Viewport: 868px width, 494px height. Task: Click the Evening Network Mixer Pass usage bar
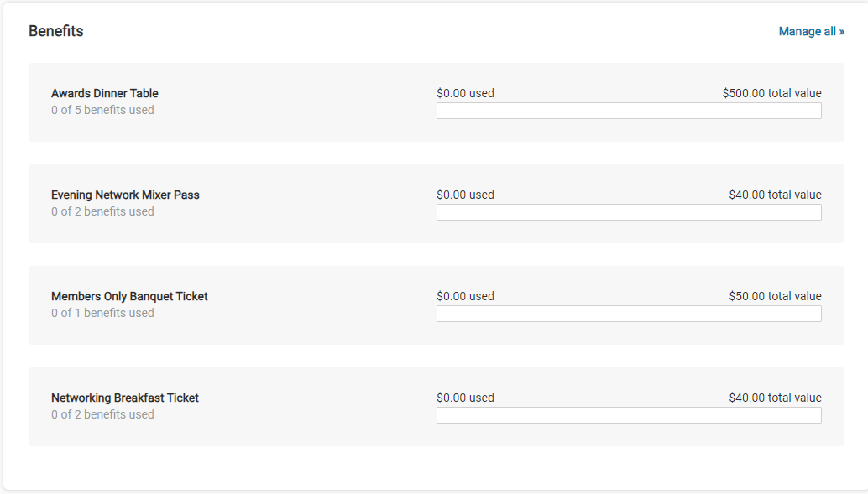[x=629, y=212]
